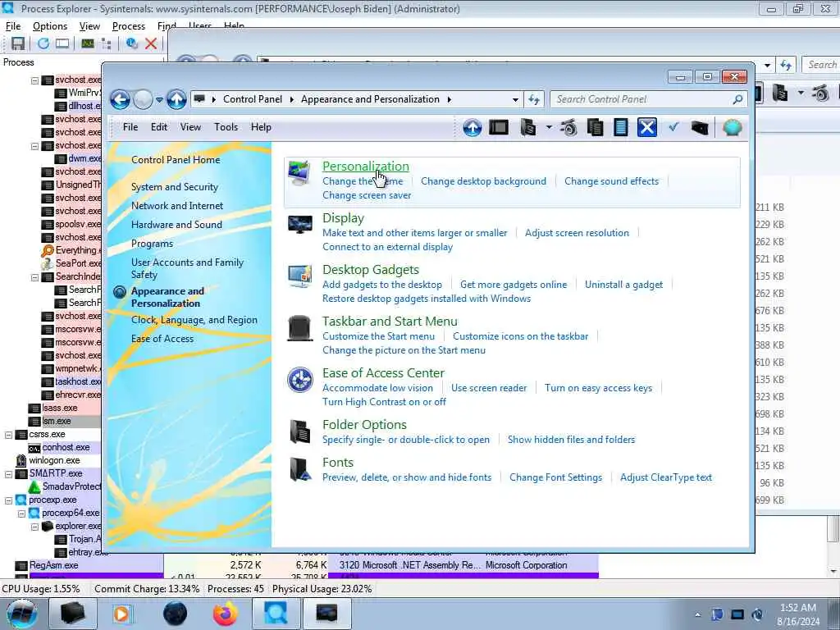Click Customize the Start menu link

point(379,336)
